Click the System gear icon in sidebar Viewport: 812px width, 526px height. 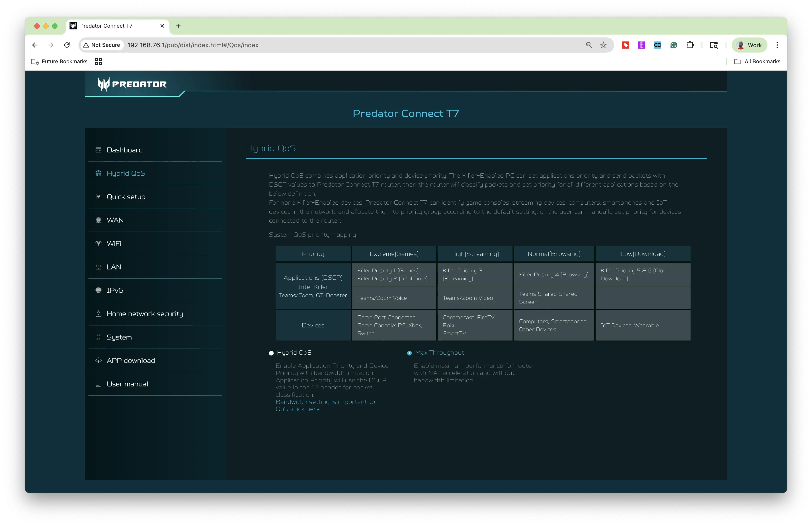tap(98, 337)
